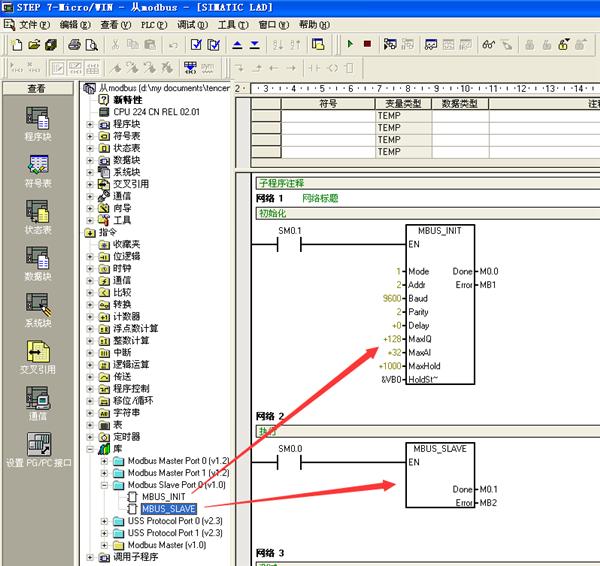Click the Save project icon
Image resolution: width=600 pixels, height=566 pixels.
[x=51, y=45]
